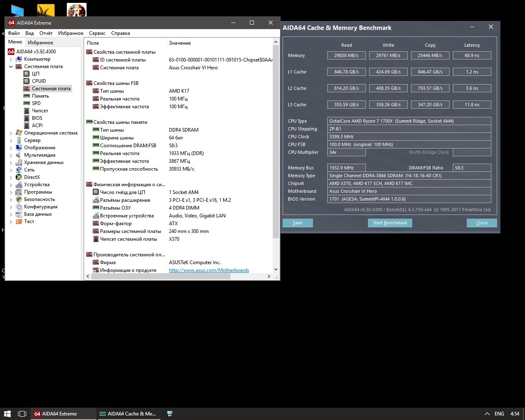This screenshot has height=420, width=525.
Task: Open the Вид menu
Action: [30, 33]
